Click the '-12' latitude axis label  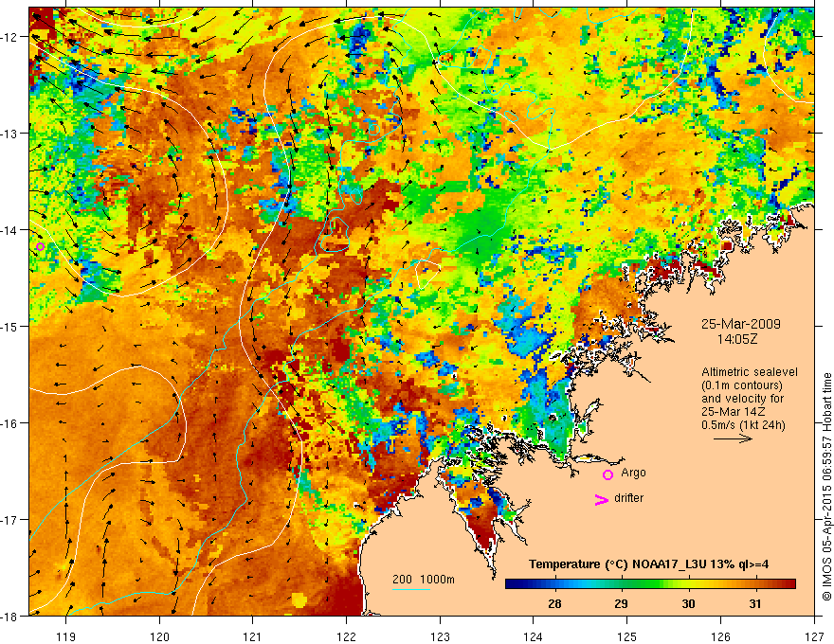coord(9,37)
